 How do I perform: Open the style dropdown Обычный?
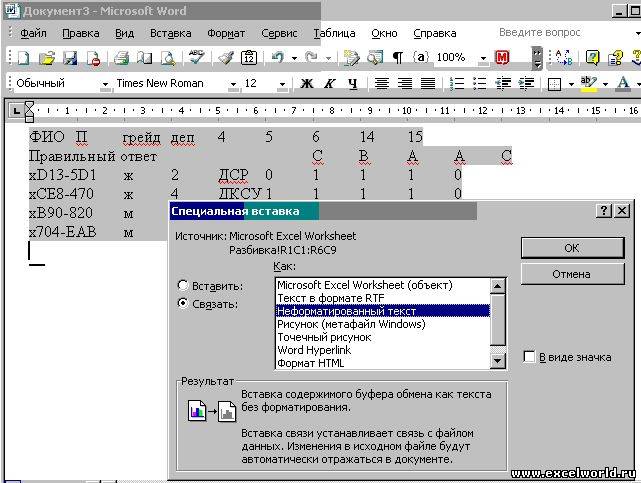pos(105,84)
